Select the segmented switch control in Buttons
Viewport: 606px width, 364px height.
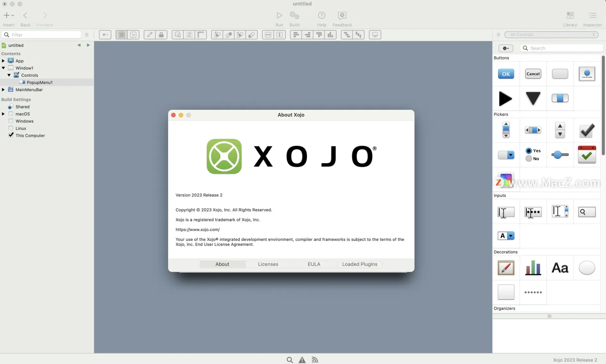tap(560, 98)
